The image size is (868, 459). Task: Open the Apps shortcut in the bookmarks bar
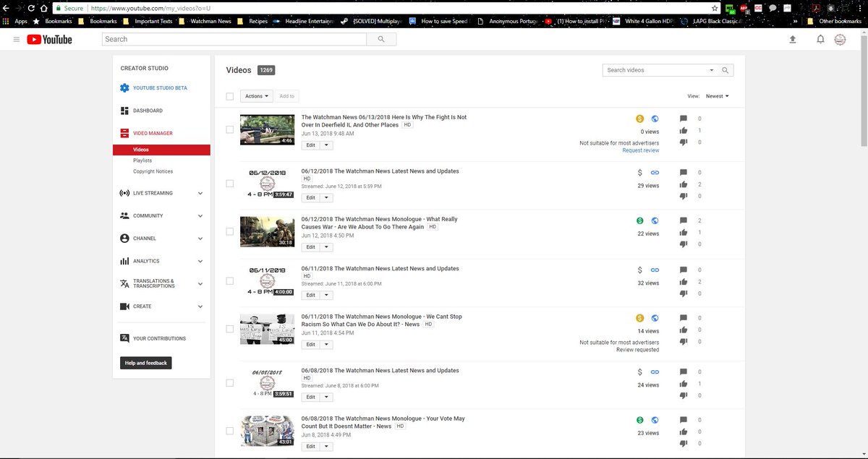15,22
